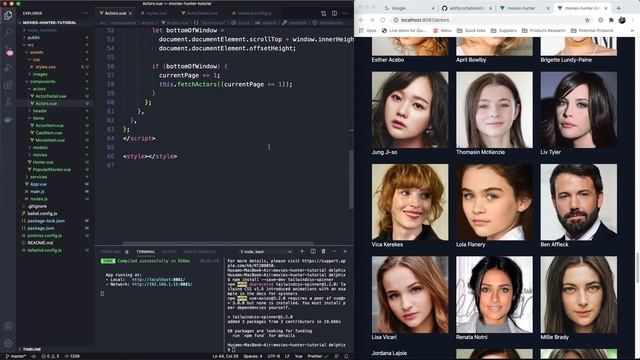640x360 pixels.
Task: Split the terminal panel
Action: click(x=313, y=251)
